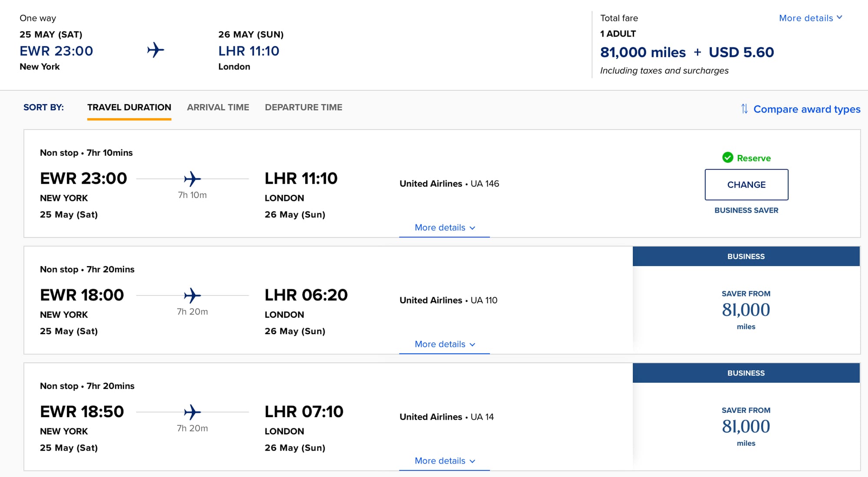Sort flights by Travel Duration
868x477 pixels.
click(x=129, y=107)
